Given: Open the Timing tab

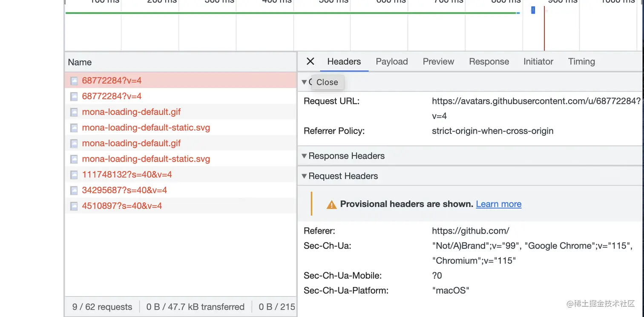Looking at the screenshot, I should tap(581, 62).
